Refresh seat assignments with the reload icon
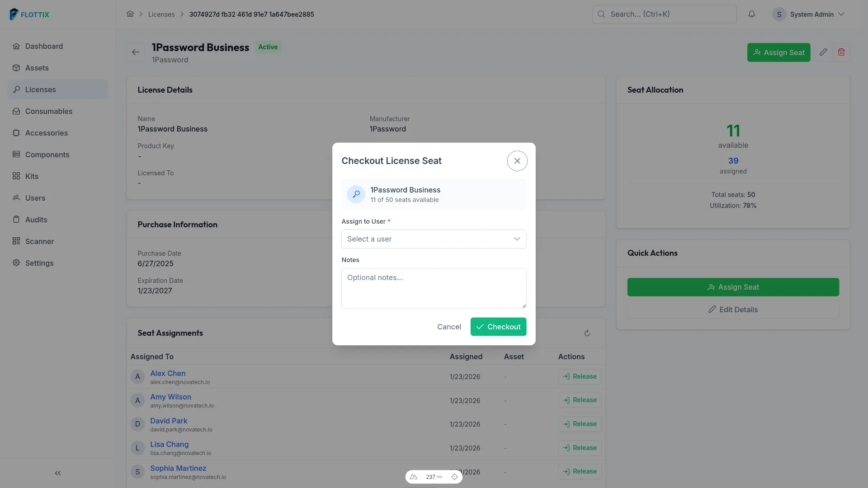This screenshot has width=868, height=488. [x=587, y=333]
